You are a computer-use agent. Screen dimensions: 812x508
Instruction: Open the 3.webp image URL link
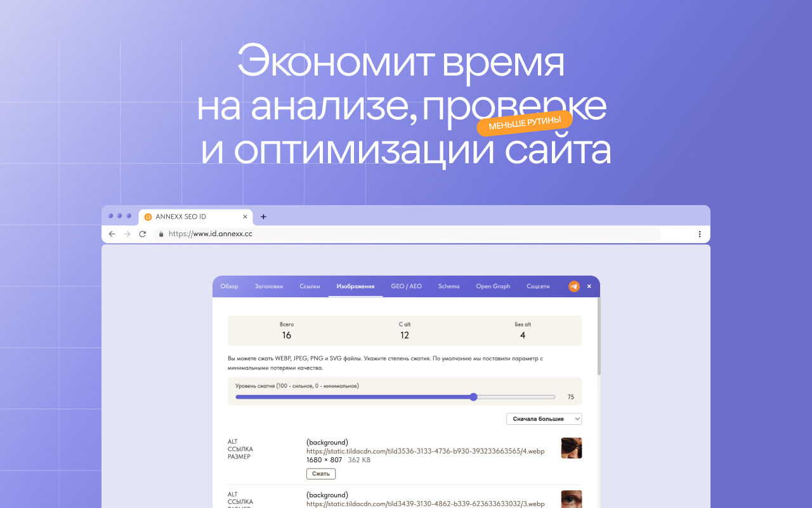point(425,504)
